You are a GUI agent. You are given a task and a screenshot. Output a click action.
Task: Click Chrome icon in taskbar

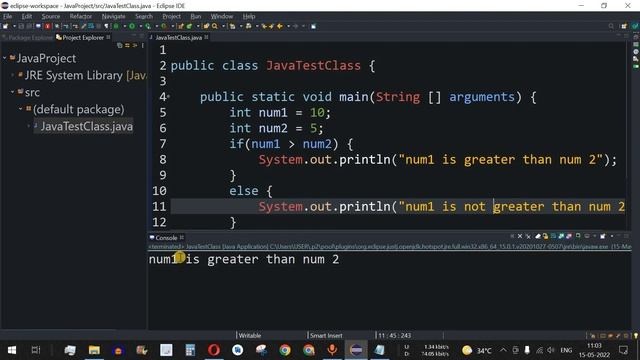click(285, 350)
